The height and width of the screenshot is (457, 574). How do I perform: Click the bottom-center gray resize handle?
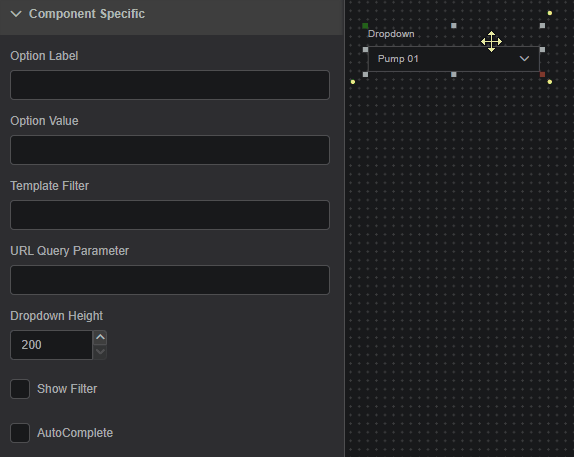pyautogui.click(x=454, y=74)
